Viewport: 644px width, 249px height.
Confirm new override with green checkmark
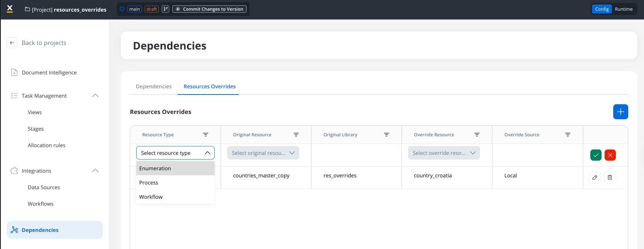click(x=596, y=155)
